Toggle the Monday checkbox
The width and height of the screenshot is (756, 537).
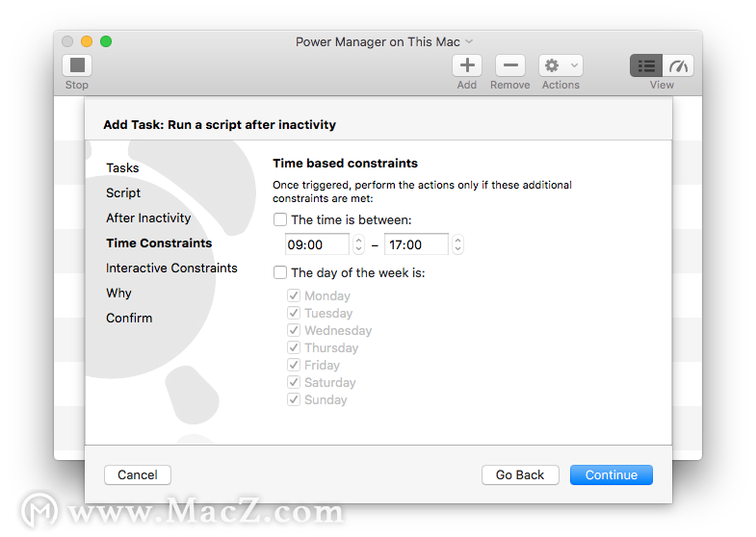pyautogui.click(x=294, y=295)
